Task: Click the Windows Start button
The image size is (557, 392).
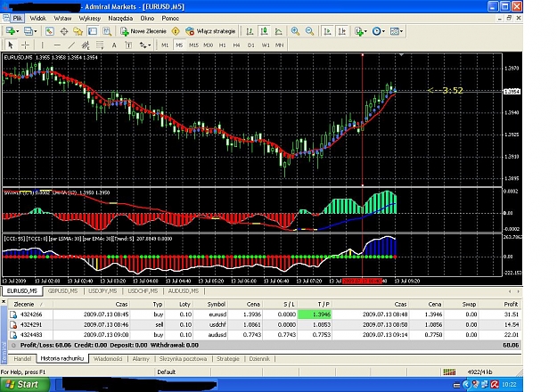Action: [x=24, y=385]
